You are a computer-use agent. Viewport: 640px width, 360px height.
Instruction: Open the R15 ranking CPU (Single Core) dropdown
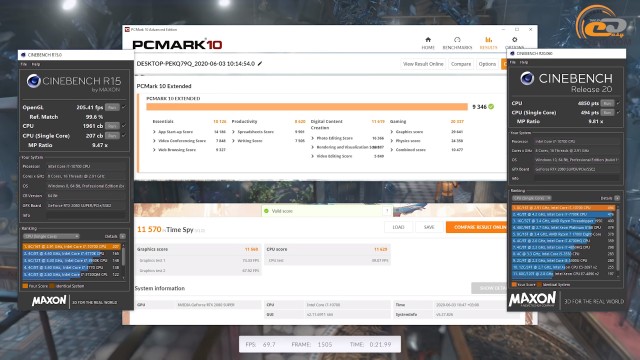[51, 236]
